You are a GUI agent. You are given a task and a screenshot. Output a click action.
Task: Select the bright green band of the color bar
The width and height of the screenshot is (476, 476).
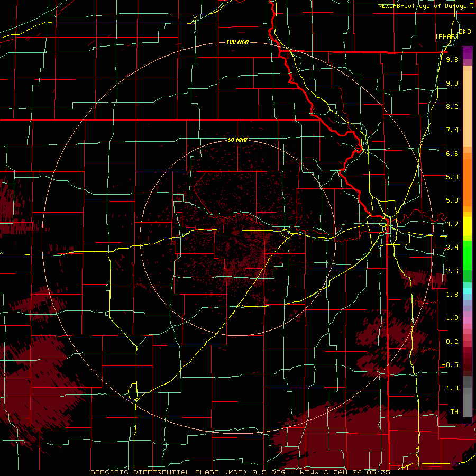pyautogui.click(x=467, y=255)
